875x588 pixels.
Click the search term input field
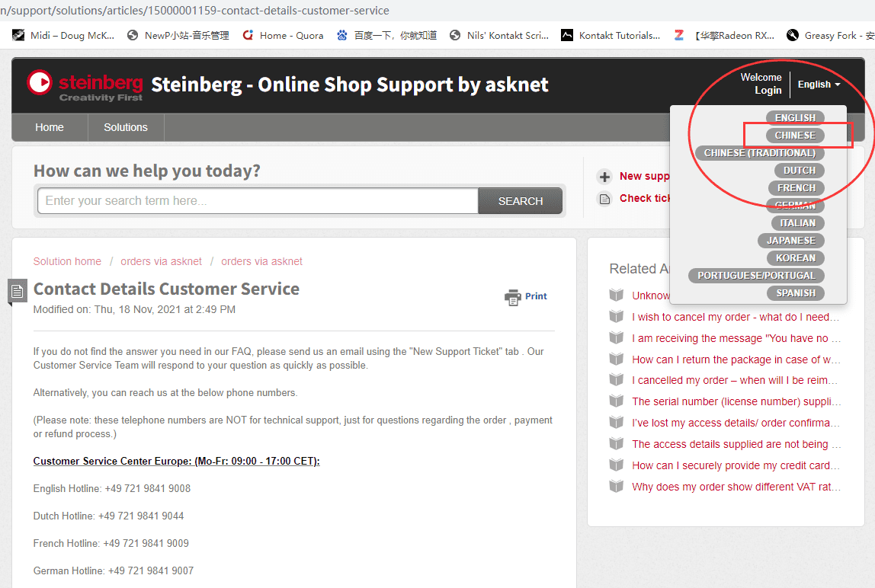[x=258, y=201]
